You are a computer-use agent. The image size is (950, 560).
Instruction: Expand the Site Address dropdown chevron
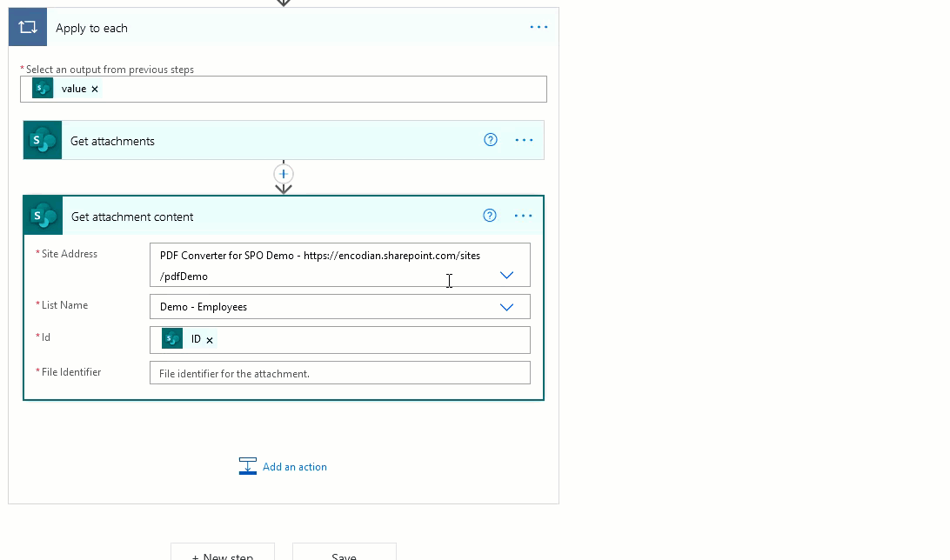(506, 276)
